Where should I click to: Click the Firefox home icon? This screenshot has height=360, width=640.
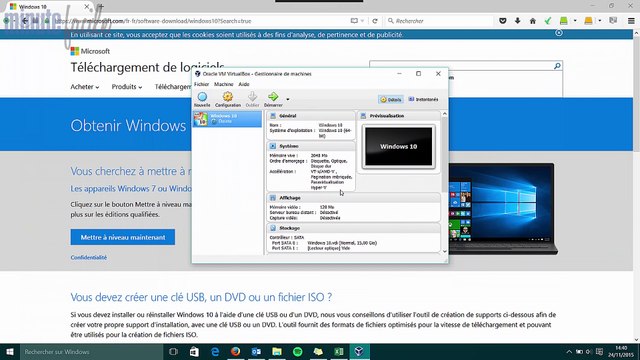click(x=533, y=21)
